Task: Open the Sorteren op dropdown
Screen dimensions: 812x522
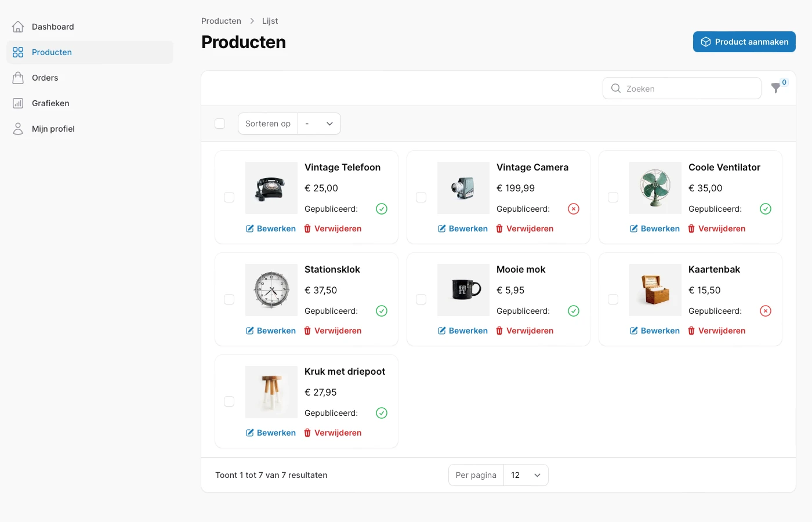Action: pos(319,124)
